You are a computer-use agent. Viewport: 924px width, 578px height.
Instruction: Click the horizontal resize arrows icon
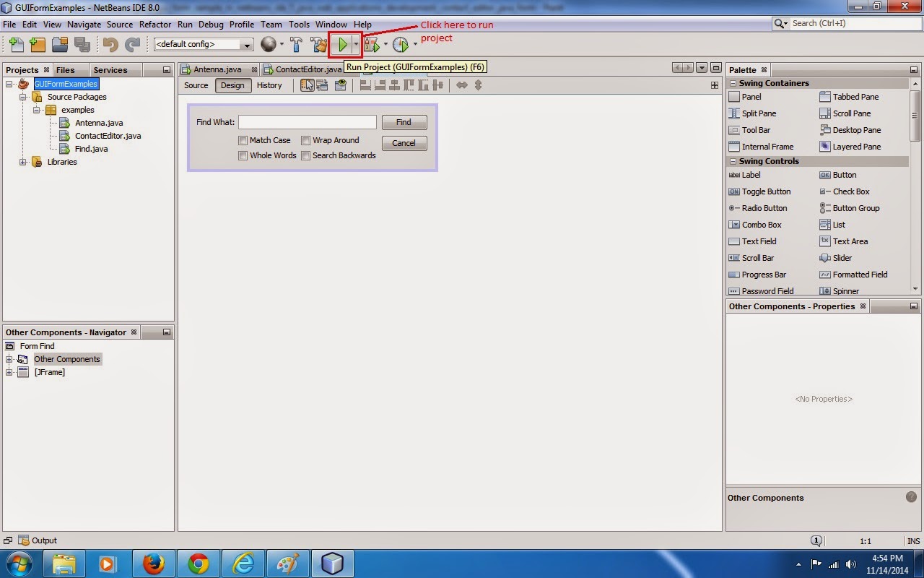point(462,85)
